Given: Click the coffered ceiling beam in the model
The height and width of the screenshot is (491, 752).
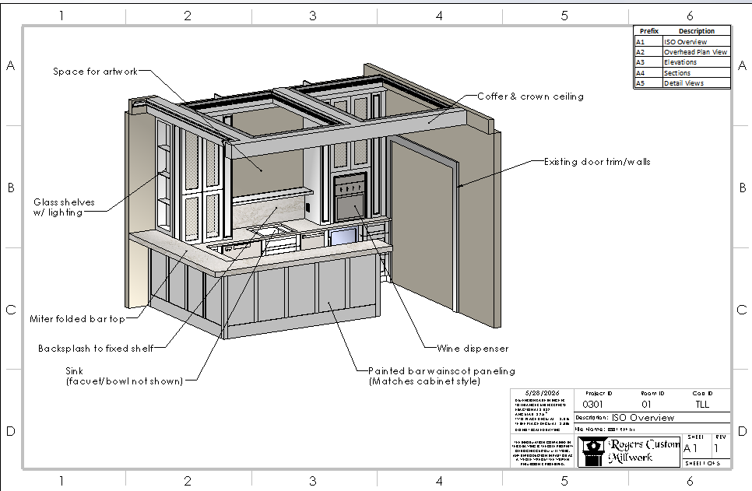Looking at the screenshot, I should [345, 132].
